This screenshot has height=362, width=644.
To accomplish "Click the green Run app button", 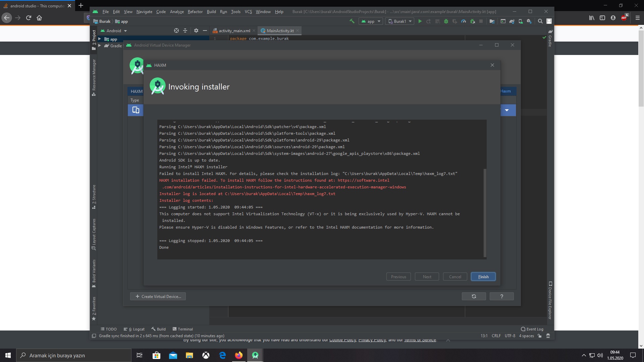I will pyautogui.click(x=420, y=21).
